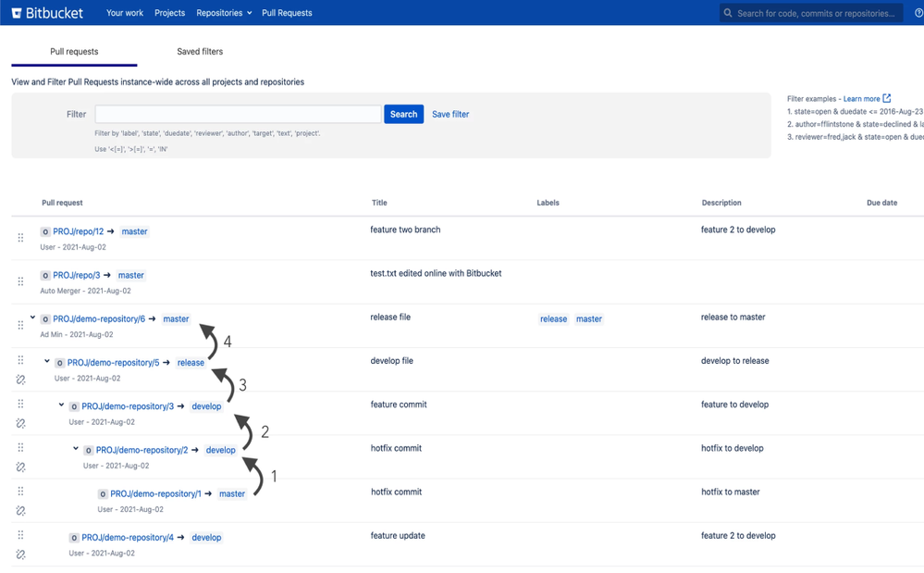Click the release label tag
Screen dimensions: 924x573
553,319
